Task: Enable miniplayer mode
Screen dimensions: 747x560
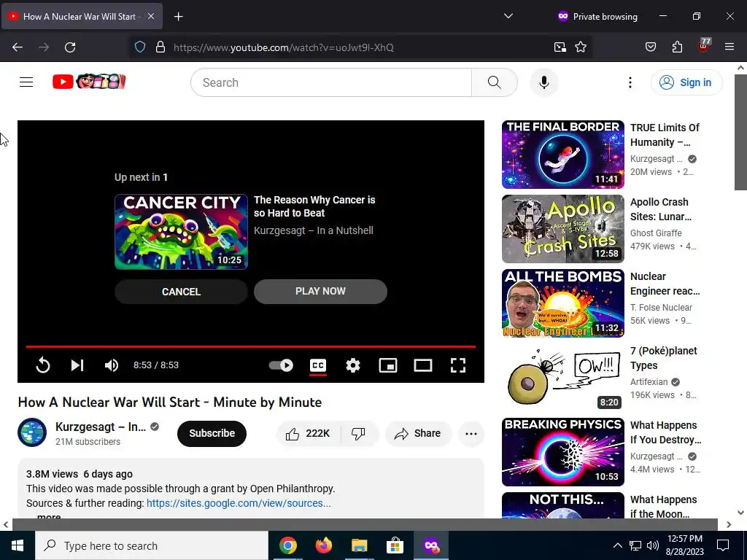Action: (x=388, y=365)
